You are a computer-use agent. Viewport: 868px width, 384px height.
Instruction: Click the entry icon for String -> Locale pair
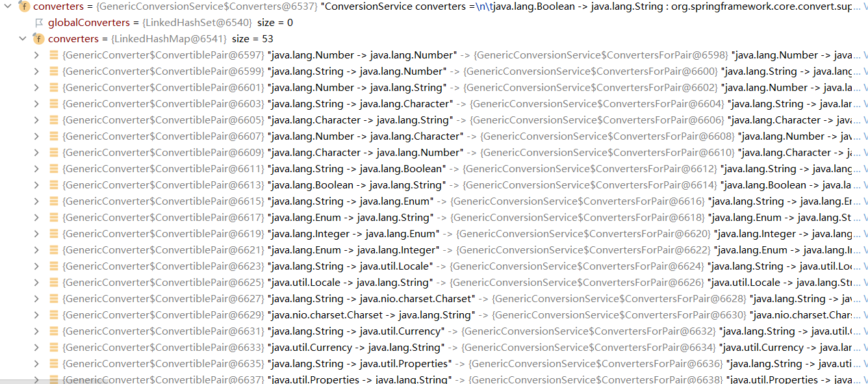(55, 266)
